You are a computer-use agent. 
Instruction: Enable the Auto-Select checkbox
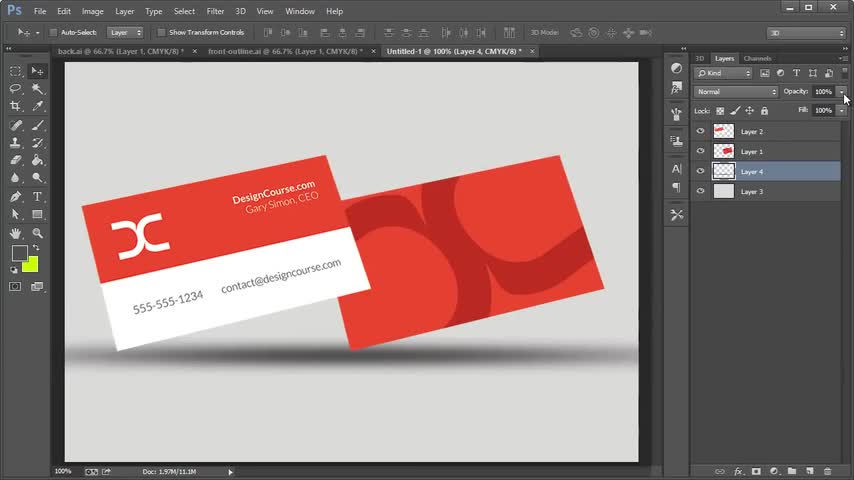point(53,33)
